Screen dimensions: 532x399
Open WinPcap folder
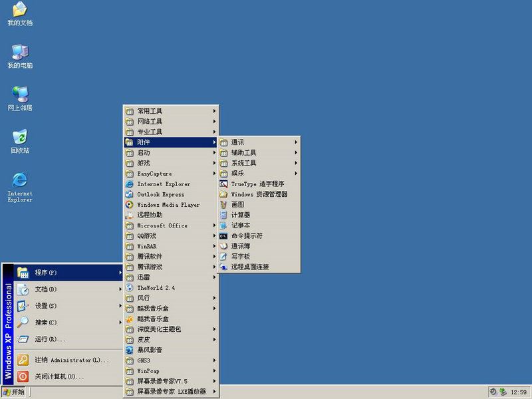[171, 371]
